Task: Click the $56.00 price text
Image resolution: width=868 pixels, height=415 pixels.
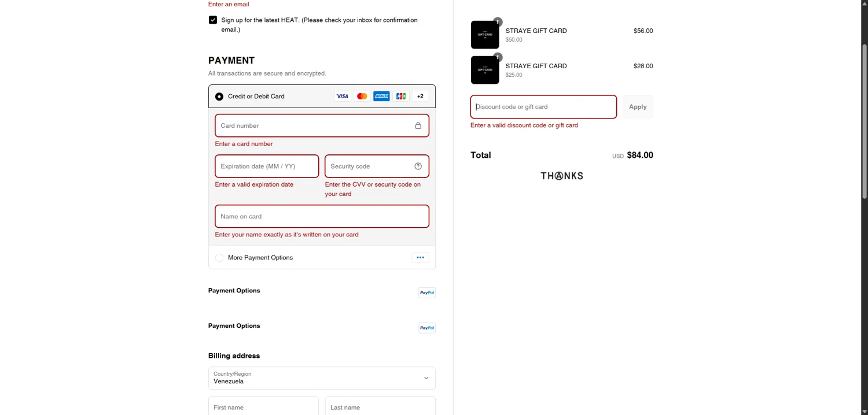Action: 643,31
